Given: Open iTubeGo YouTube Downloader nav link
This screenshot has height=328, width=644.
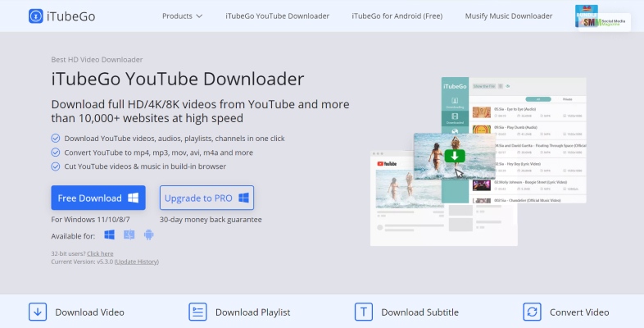Looking at the screenshot, I should coord(277,16).
